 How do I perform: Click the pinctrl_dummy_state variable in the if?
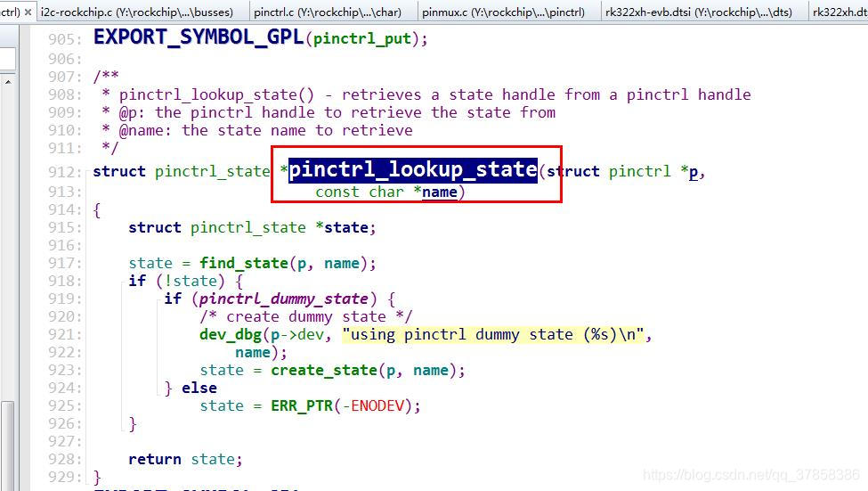283,299
